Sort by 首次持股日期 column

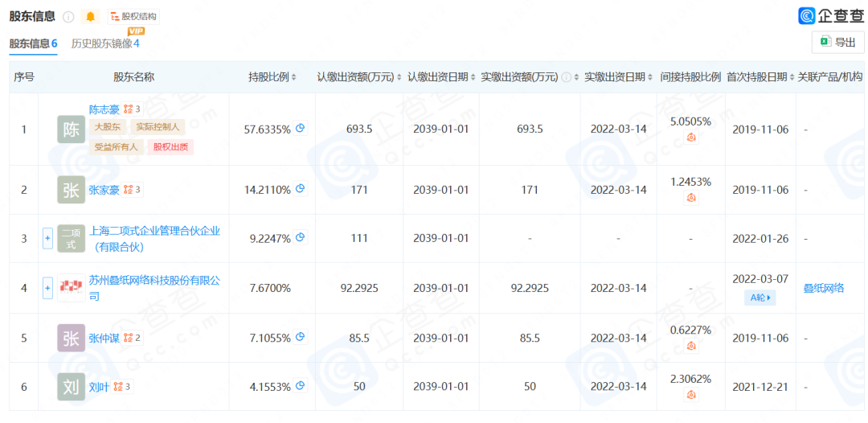[x=792, y=77]
